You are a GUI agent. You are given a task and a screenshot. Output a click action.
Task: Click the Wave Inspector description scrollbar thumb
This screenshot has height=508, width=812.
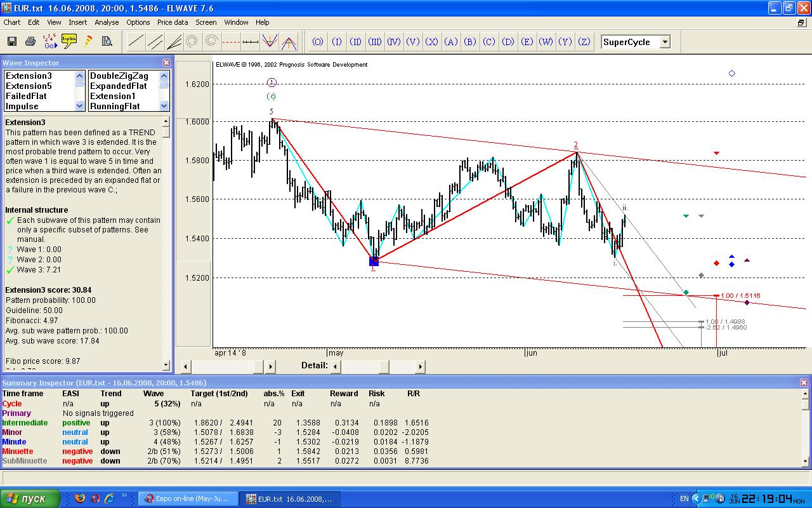pyautogui.click(x=166, y=131)
